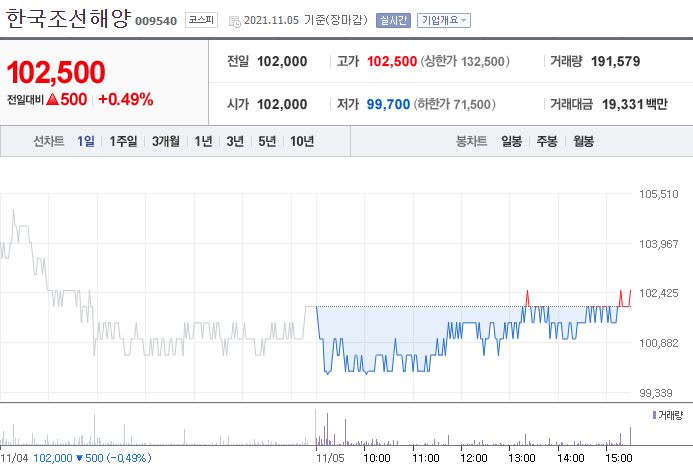Open the 일봉 daily candle chart
Viewport: 693px width, 476px height.
[x=511, y=141]
